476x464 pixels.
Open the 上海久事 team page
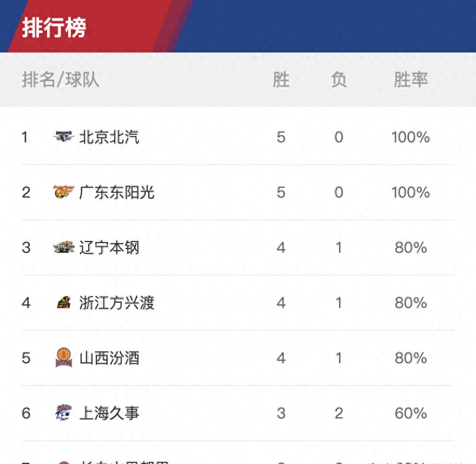click(x=109, y=413)
